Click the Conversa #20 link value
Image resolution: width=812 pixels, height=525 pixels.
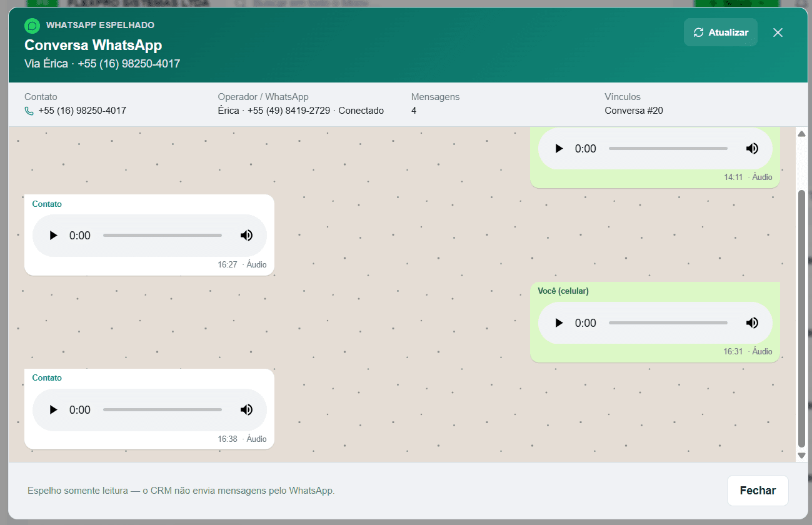(x=634, y=111)
